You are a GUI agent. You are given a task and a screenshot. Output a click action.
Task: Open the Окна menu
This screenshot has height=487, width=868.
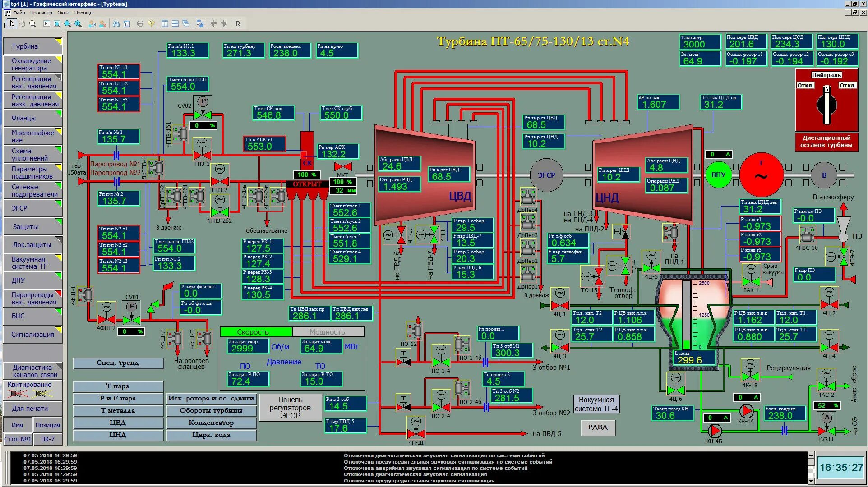pos(63,13)
